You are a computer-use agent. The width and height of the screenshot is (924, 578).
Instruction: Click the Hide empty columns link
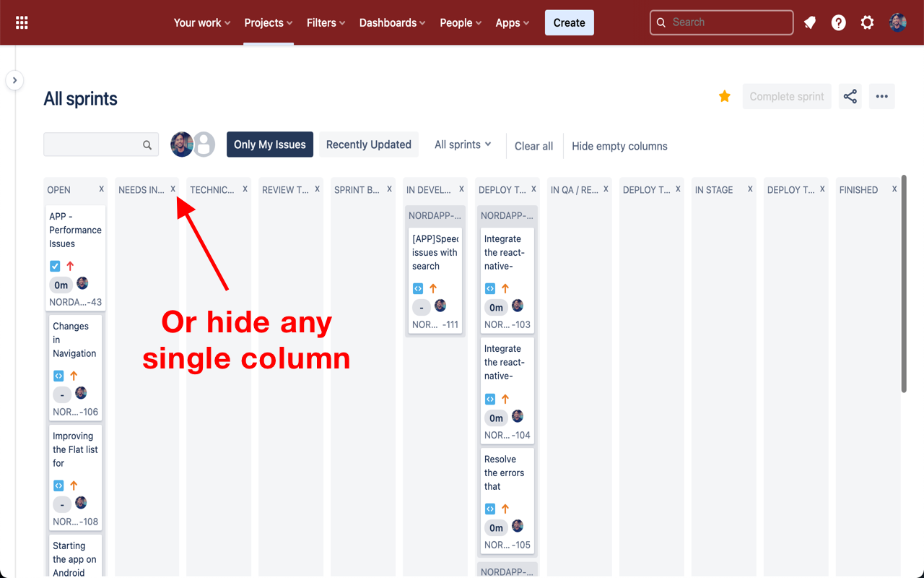(x=619, y=146)
